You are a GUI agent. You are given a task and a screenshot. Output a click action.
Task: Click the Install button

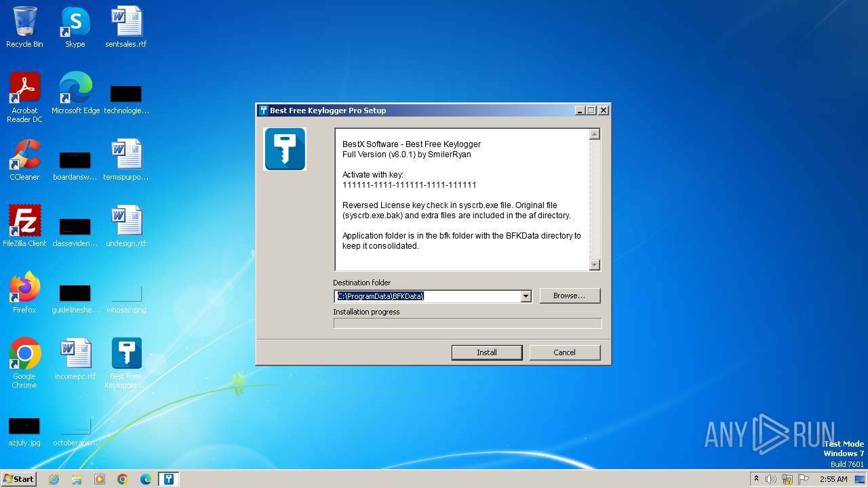tap(487, 352)
